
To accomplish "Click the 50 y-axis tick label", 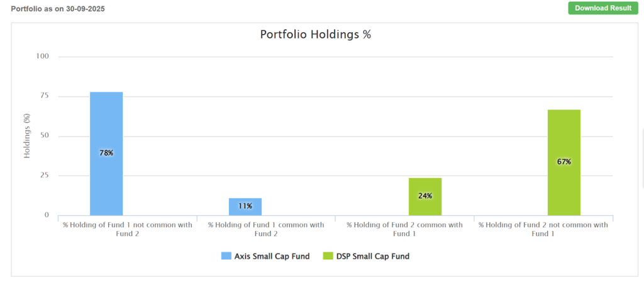I will coord(44,136).
